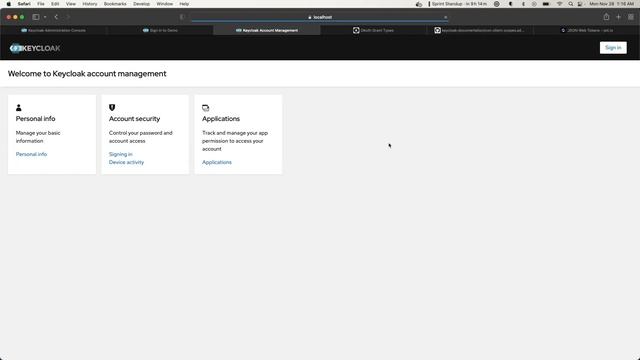Screen dimensions: 640x360
Task: Click the Bluetooth icon in the menu bar
Action: (x=523, y=4)
